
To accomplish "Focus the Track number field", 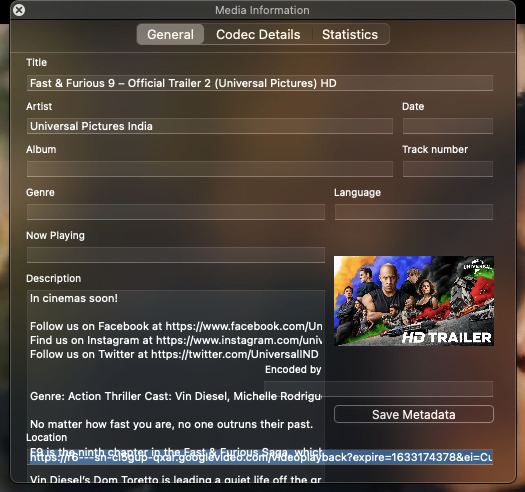I will point(448,169).
